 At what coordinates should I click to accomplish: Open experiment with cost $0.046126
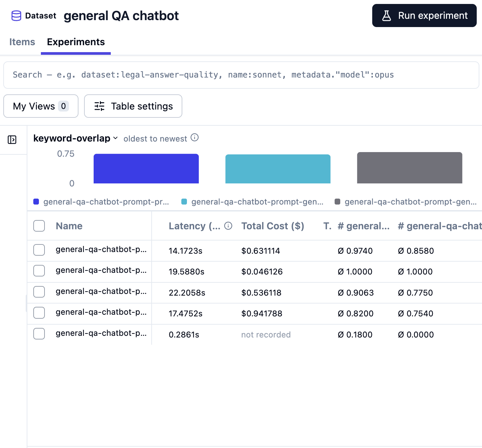tap(101, 270)
